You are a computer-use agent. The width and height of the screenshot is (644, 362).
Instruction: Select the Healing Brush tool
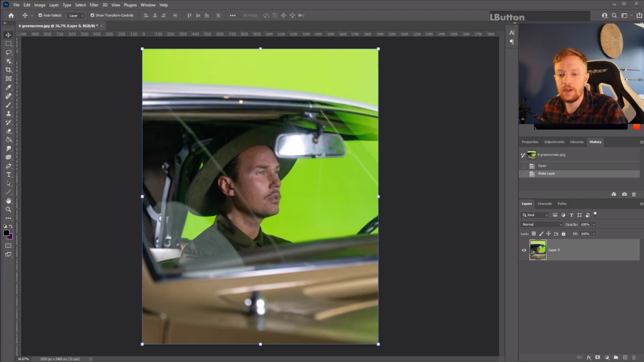pyautogui.click(x=8, y=95)
